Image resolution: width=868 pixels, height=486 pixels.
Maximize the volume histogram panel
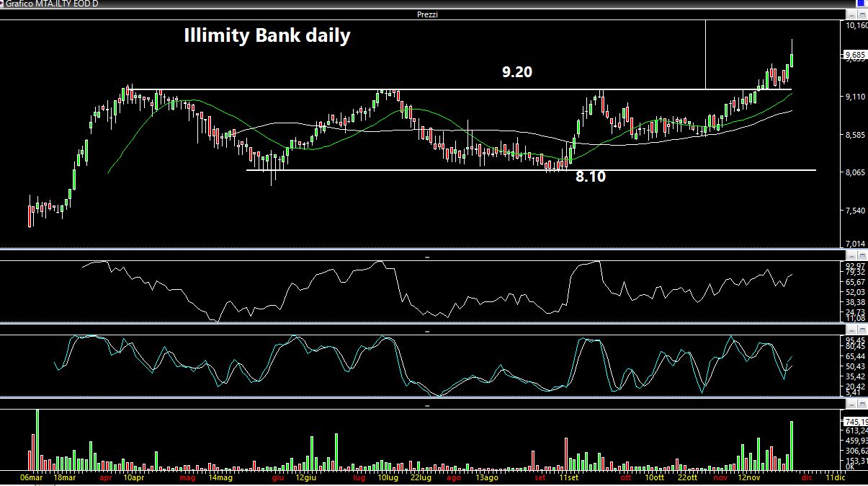coord(862,405)
